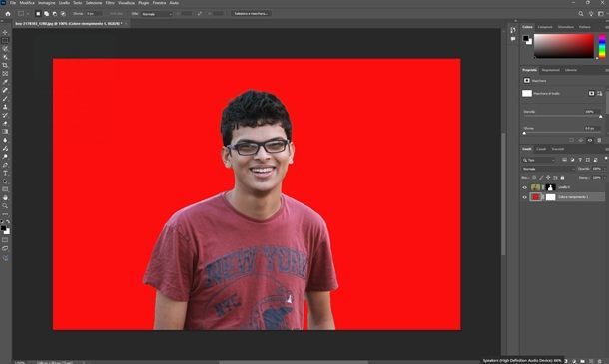This screenshot has width=609, height=364.
Task: Open the Livello menu
Action: [64, 3]
